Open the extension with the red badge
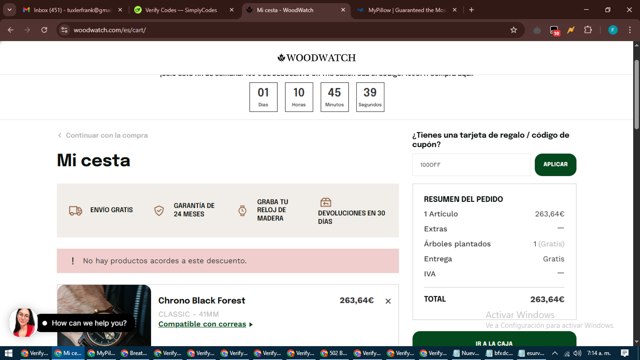640x360 pixels. pyautogui.click(x=554, y=30)
